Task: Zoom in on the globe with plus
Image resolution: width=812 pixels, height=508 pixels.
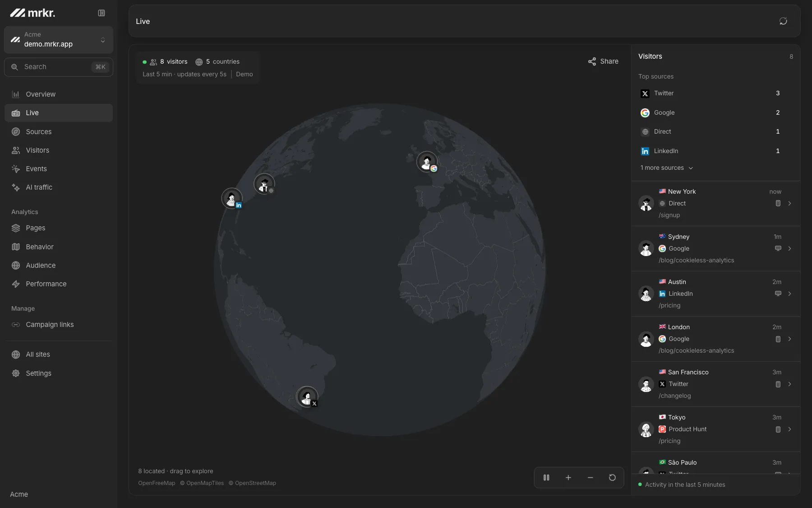Action: tap(568, 478)
